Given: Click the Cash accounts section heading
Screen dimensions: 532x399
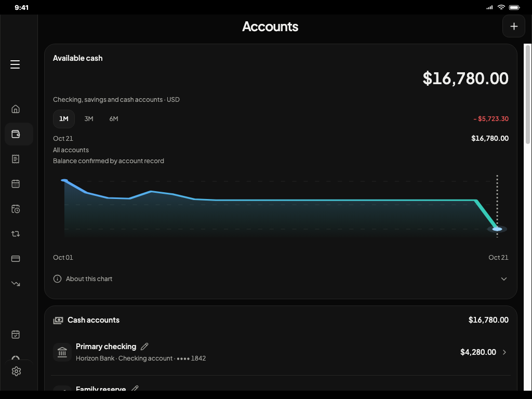Looking at the screenshot, I should coord(94,320).
